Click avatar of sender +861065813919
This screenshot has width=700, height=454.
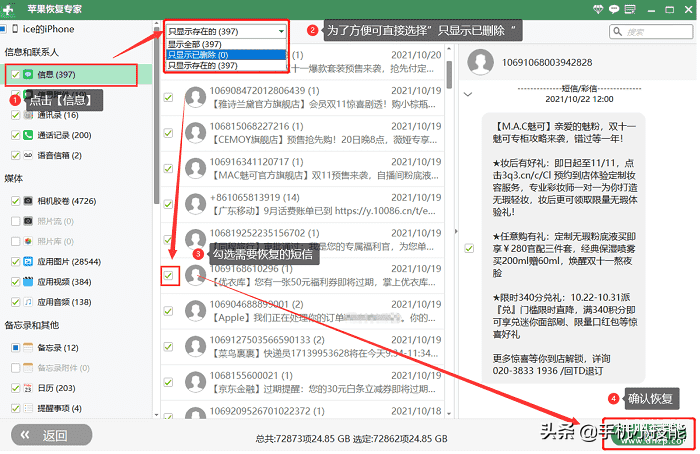pos(196,204)
